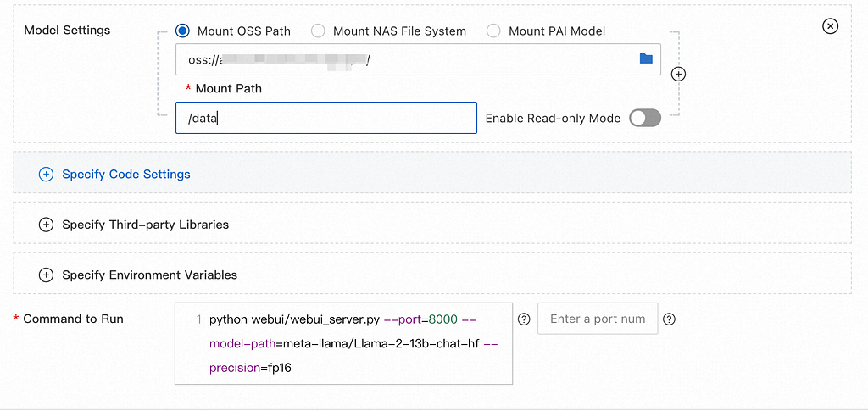Click the Command to Run label

(73, 319)
